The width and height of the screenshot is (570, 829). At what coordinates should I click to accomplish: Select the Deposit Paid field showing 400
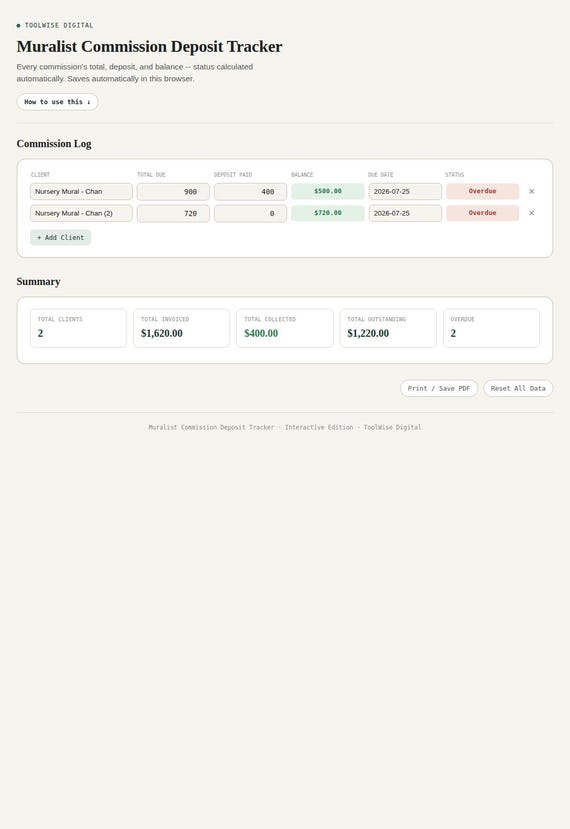click(250, 191)
